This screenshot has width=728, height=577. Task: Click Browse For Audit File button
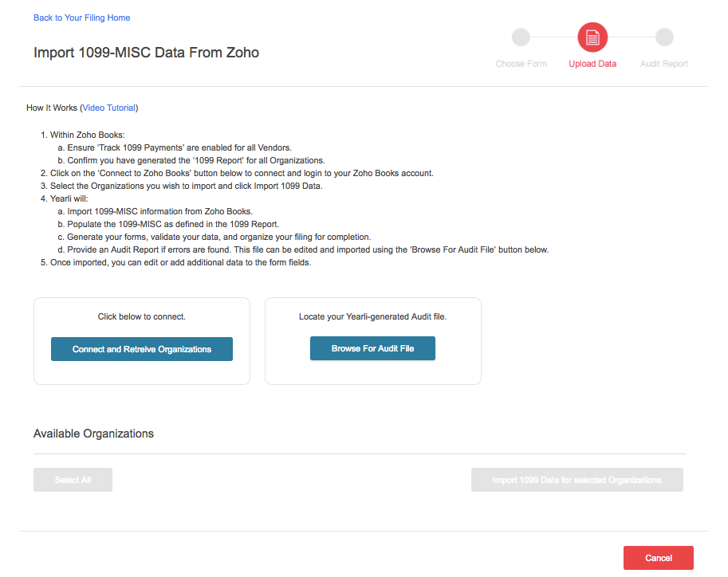click(x=372, y=348)
